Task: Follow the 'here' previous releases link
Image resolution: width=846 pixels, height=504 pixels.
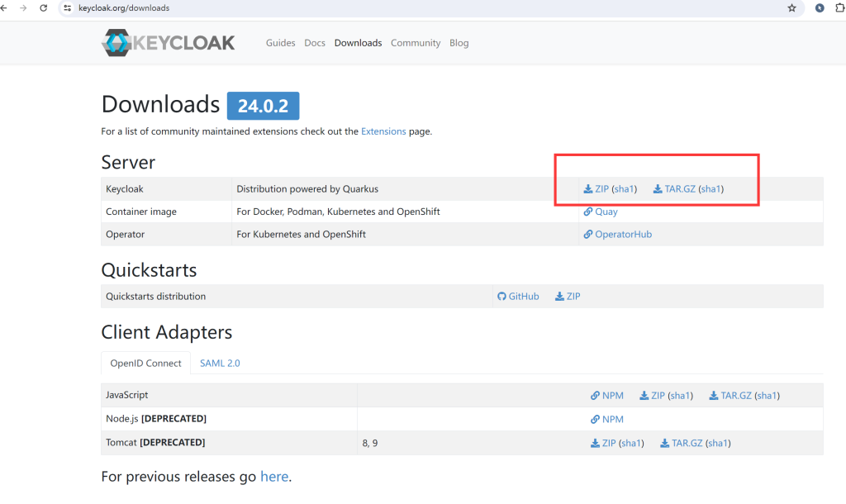Action: [x=274, y=477]
